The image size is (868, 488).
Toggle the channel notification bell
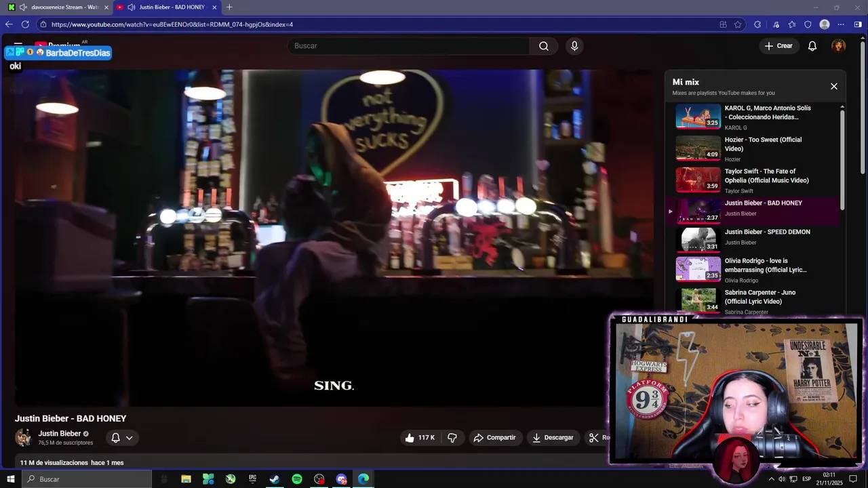pos(115,438)
